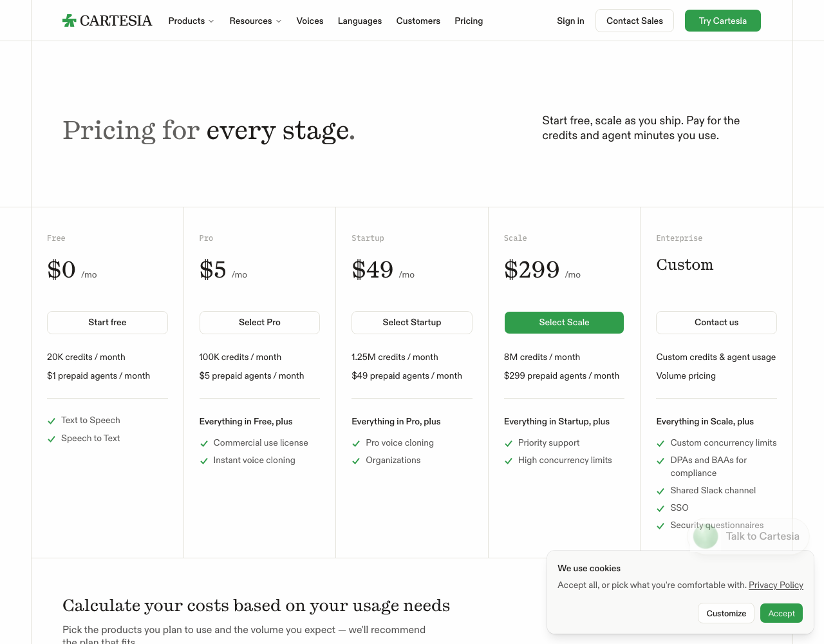Click checkmark beside Commercial use license
824x644 pixels.
click(x=204, y=444)
